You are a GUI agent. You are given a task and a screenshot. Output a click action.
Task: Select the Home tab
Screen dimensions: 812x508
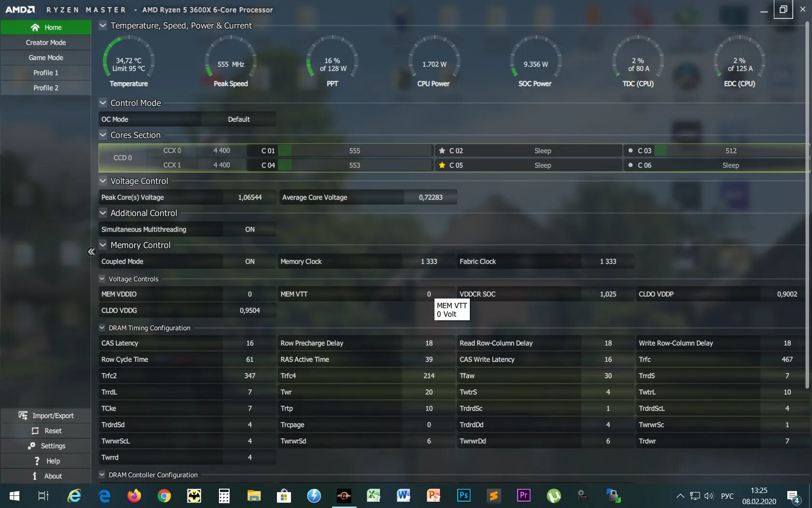coord(46,28)
